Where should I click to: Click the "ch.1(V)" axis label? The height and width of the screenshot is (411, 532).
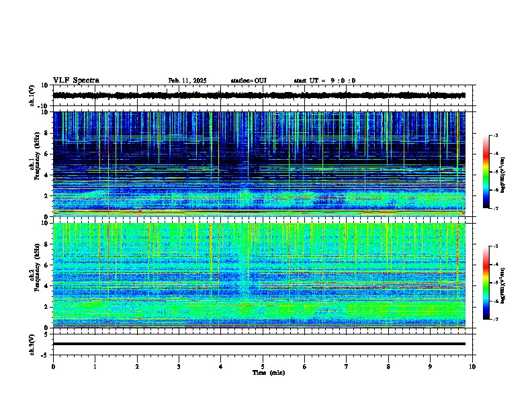pos(32,95)
